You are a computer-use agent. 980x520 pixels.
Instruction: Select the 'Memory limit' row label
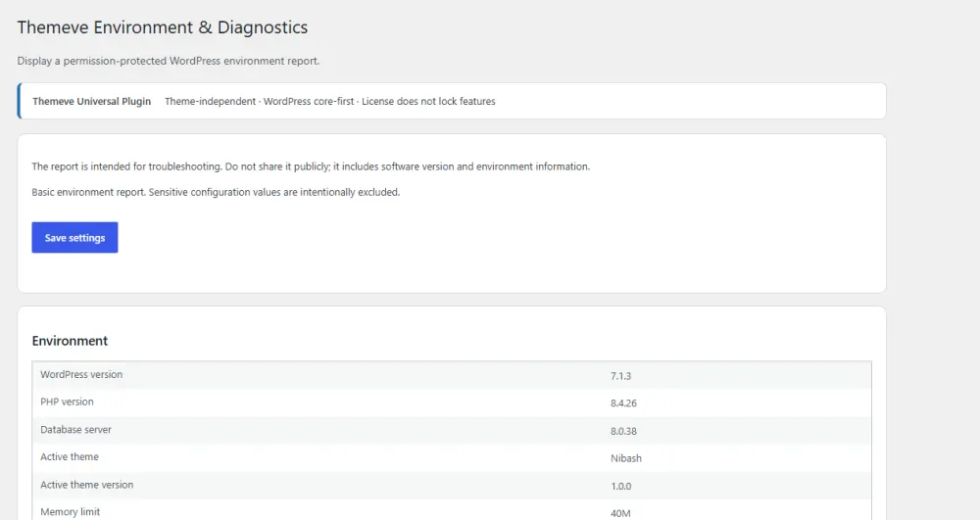point(70,512)
